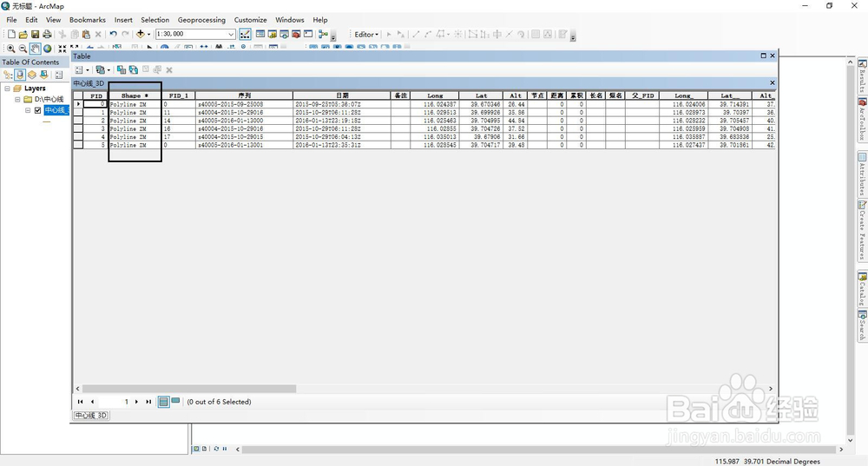The image size is (868, 466).
Task: Click Fixed Zoom In arrows icon
Action: (62, 49)
